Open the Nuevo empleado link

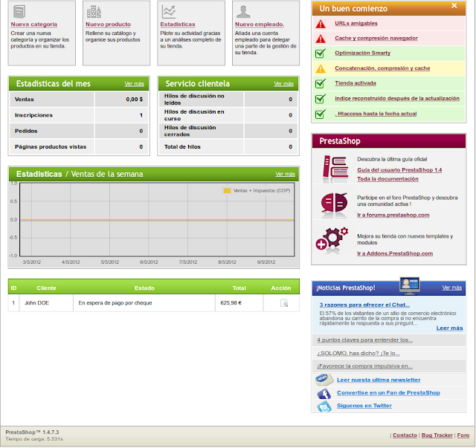pos(260,25)
